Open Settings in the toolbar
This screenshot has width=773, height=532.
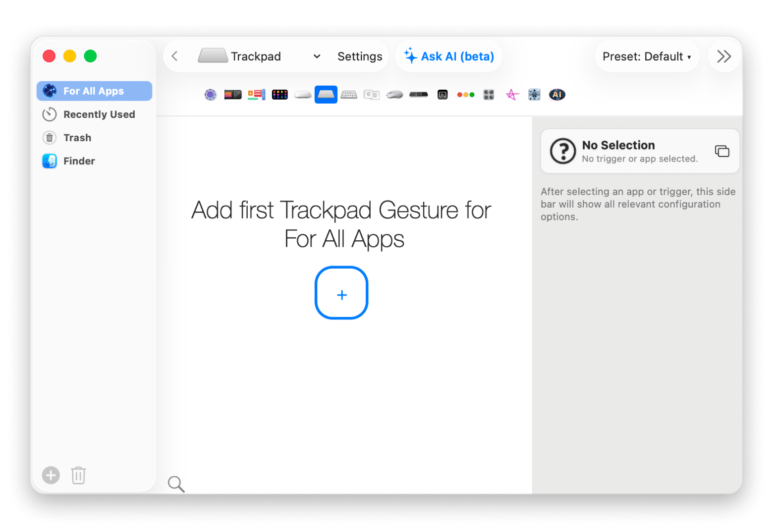click(360, 56)
